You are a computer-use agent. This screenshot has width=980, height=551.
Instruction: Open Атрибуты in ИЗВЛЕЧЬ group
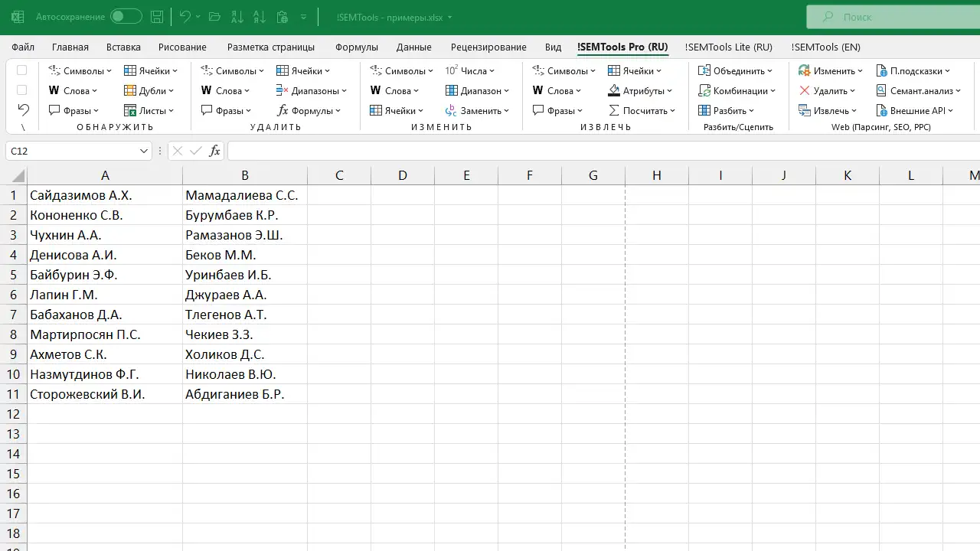pos(640,90)
